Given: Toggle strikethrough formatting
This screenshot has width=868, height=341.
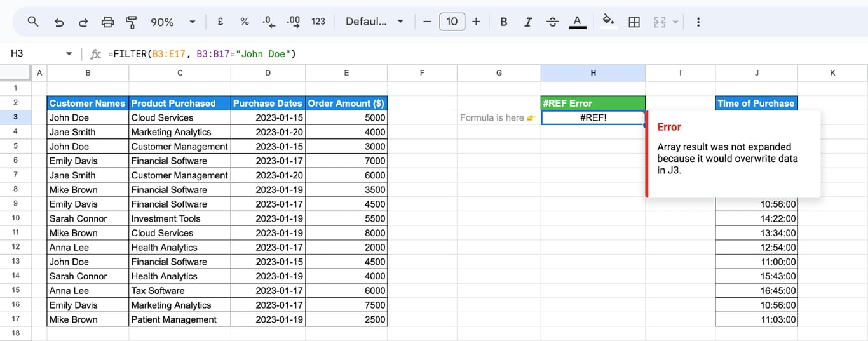Looking at the screenshot, I should 553,22.
